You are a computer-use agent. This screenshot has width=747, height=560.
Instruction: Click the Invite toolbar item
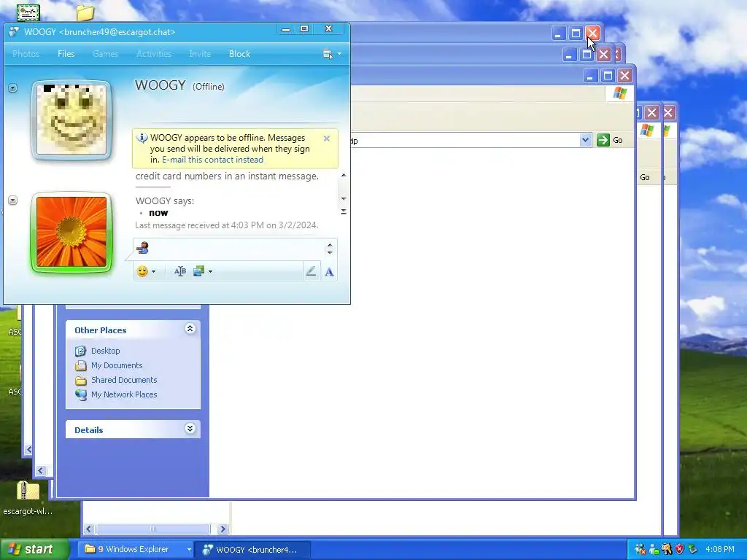pos(200,54)
